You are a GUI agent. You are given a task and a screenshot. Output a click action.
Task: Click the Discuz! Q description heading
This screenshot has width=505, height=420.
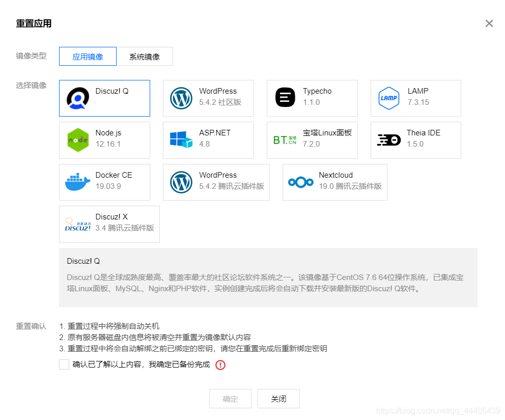click(83, 261)
